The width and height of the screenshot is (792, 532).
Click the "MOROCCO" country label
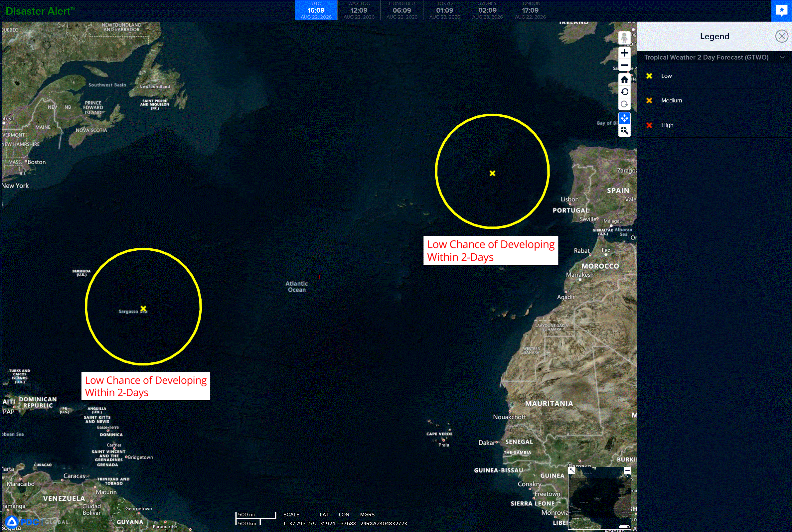coord(600,266)
